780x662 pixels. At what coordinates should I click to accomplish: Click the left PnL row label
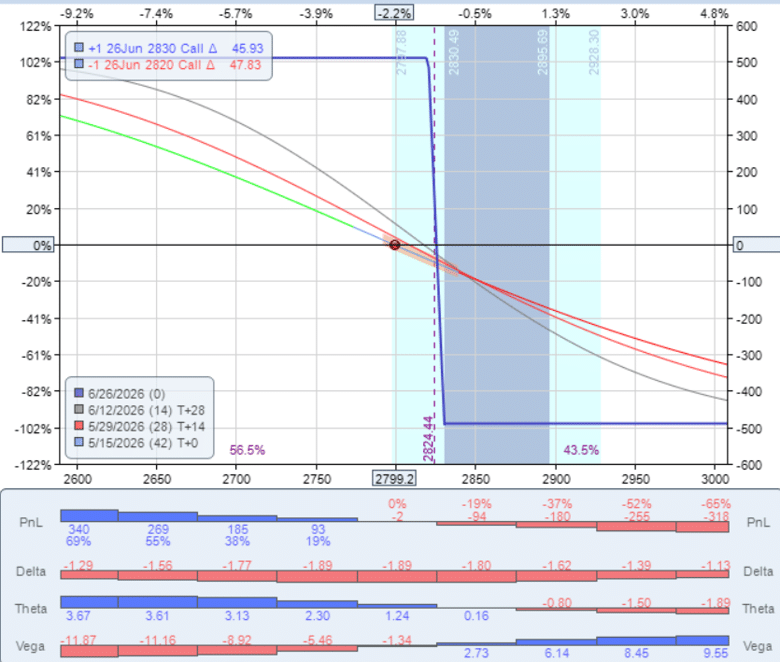[31, 522]
